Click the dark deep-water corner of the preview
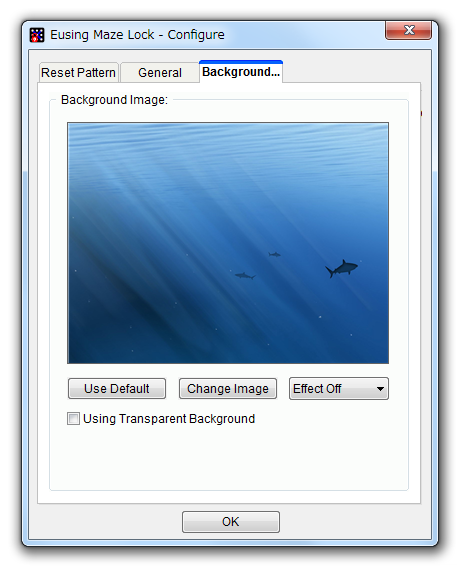The image size is (464, 572). (95, 339)
